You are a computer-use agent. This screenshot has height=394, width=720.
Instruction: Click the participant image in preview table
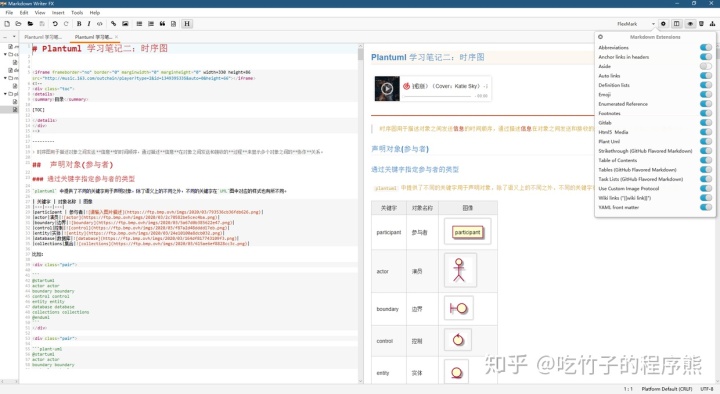coord(467,232)
